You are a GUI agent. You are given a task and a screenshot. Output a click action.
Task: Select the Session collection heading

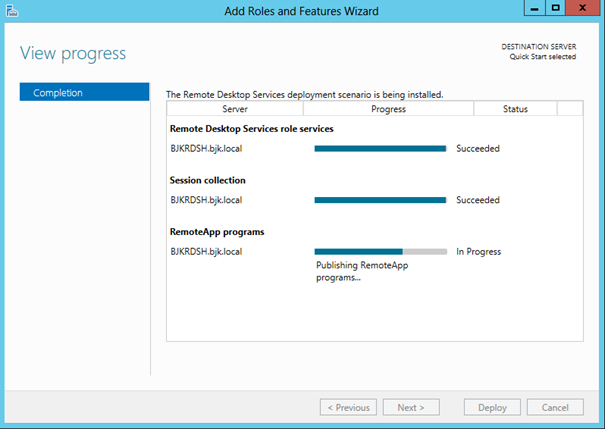pyautogui.click(x=208, y=180)
